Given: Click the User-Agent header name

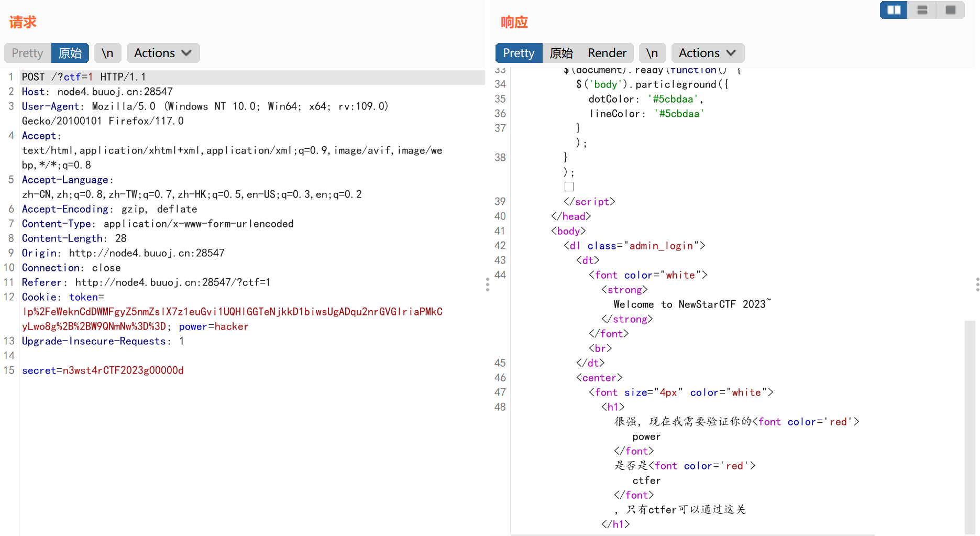Looking at the screenshot, I should click(x=50, y=106).
